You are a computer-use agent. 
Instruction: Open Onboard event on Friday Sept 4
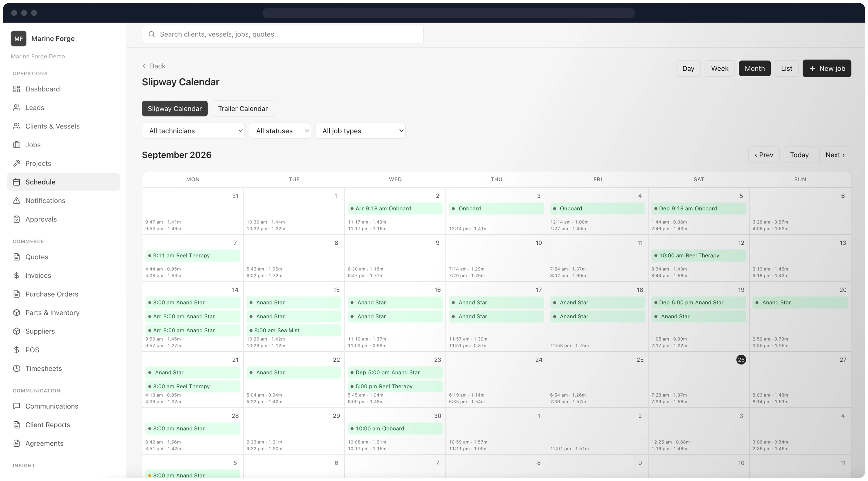[x=597, y=209]
